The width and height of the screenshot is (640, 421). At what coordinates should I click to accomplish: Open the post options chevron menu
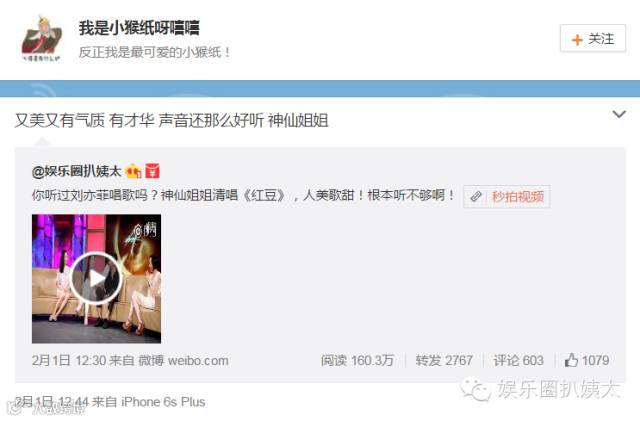coord(619,114)
